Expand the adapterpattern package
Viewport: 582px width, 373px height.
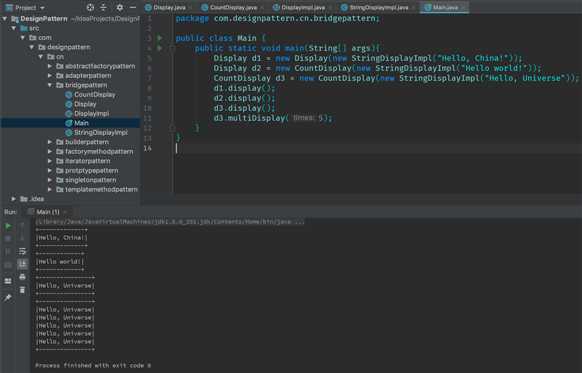click(x=50, y=76)
